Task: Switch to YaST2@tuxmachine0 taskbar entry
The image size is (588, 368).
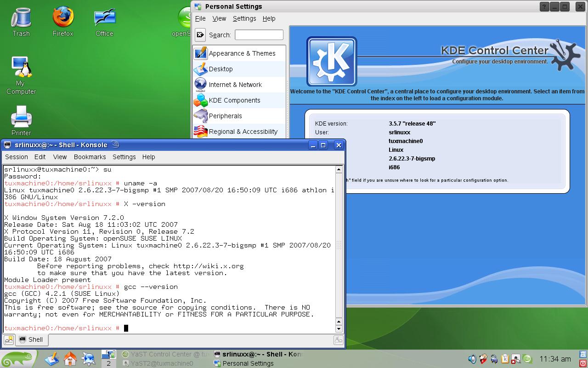Action: (x=165, y=363)
